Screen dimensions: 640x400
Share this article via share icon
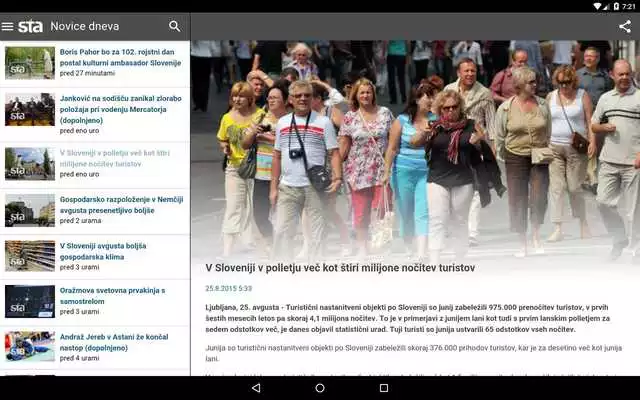[x=625, y=27]
